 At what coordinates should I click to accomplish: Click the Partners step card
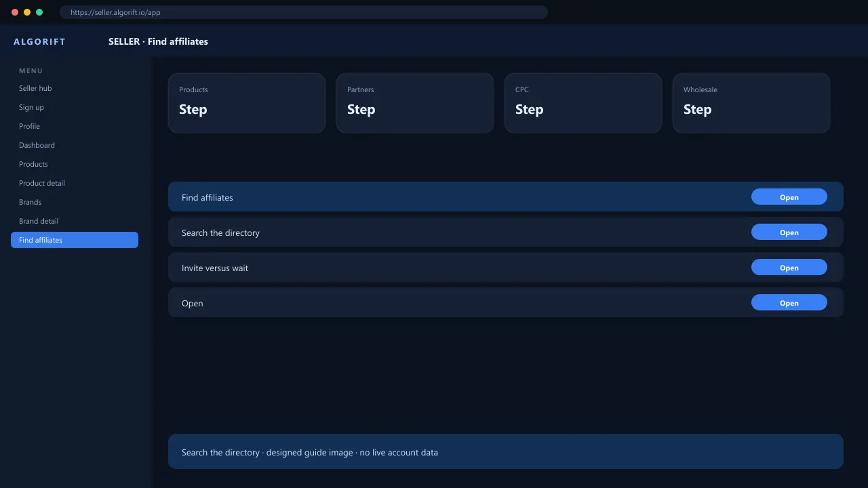415,103
